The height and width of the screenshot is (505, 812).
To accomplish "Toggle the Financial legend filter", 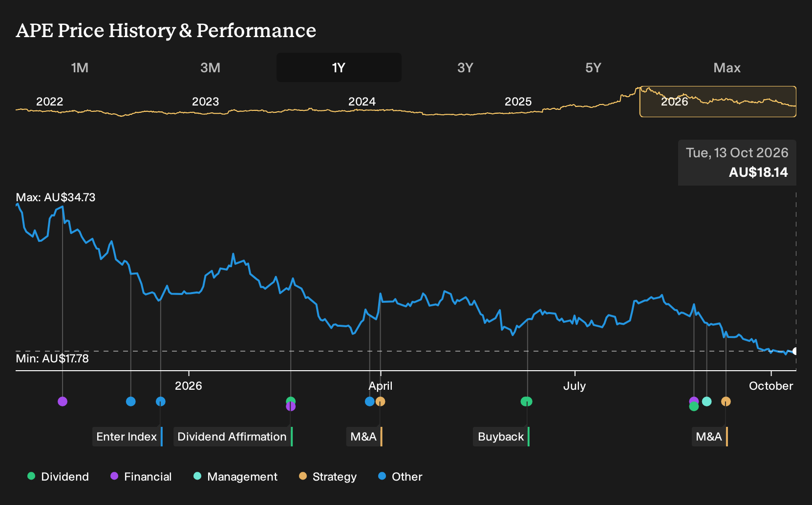I will 141,477.
